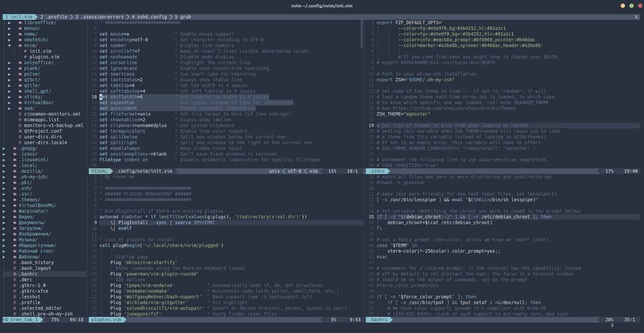
Task: Collapse the expanded nvim folder arrow
Action: [x=9, y=45]
